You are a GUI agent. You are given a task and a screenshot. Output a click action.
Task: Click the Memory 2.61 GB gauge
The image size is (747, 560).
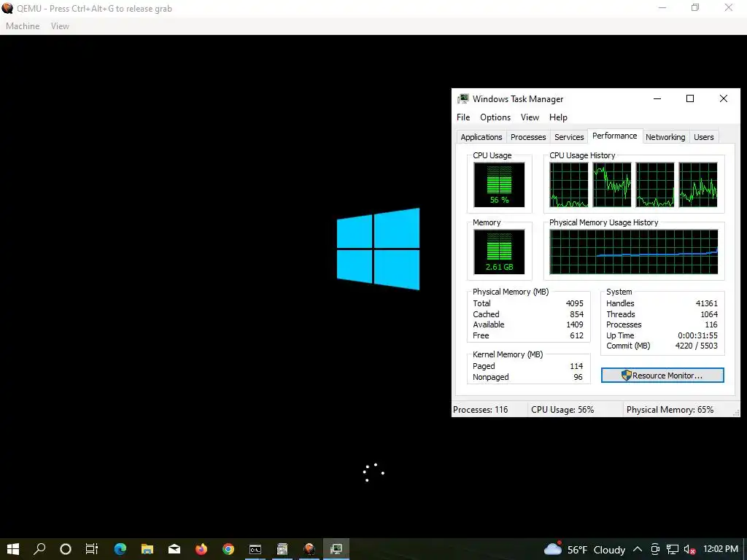pyautogui.click(x=499, y=252)
